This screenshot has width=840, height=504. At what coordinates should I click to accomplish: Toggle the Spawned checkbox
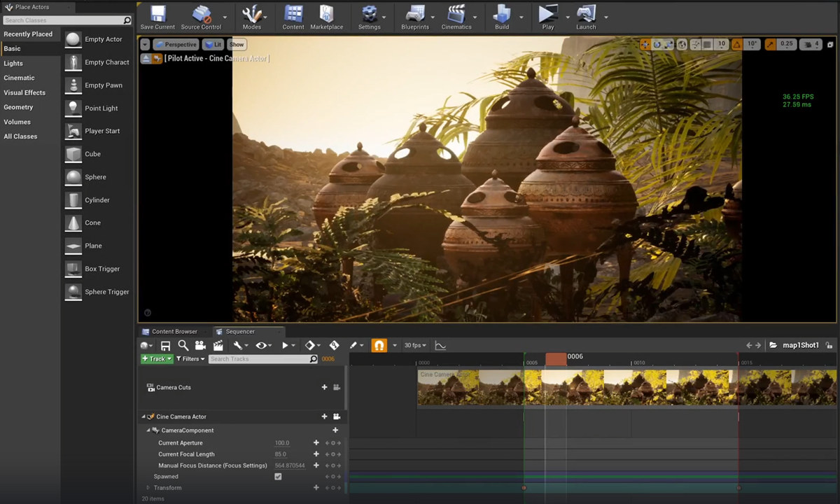tap(278, 477)
